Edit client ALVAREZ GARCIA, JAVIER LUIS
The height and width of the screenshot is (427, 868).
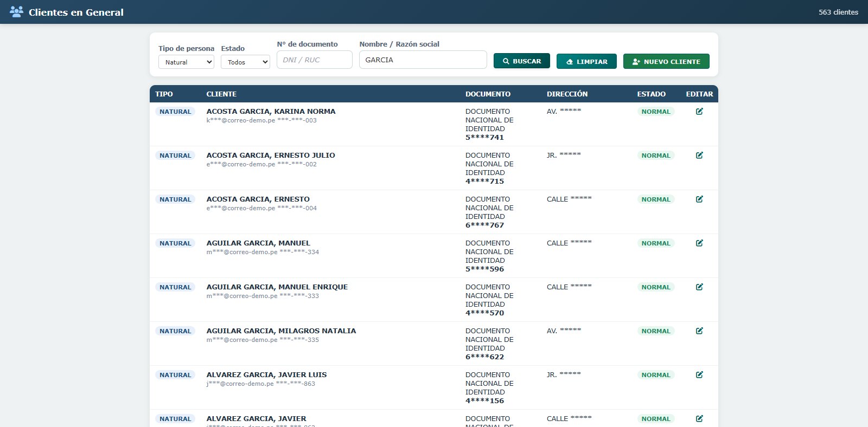(x=699, y=374)
